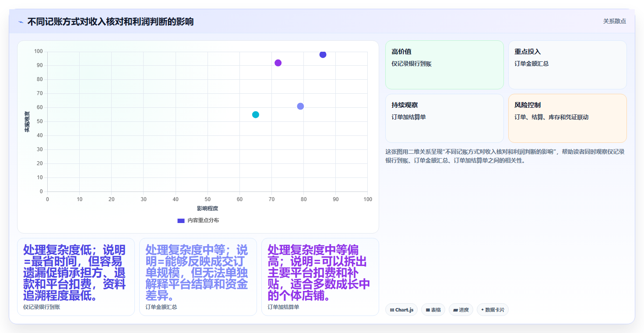
Task: Open the 持续观察 card
Action: coord(444,118)
